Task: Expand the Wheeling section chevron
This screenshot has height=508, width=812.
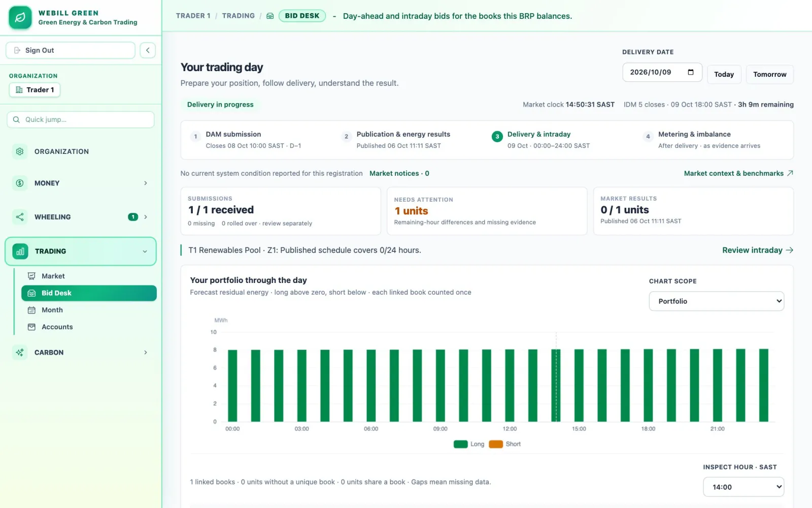Action: tap(146, 217)
